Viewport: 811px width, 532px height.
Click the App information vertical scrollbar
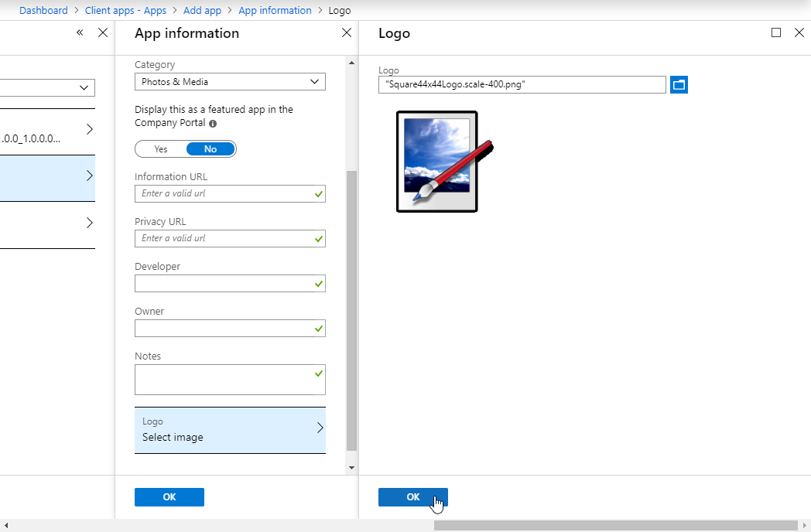click(x=351, y=309)
